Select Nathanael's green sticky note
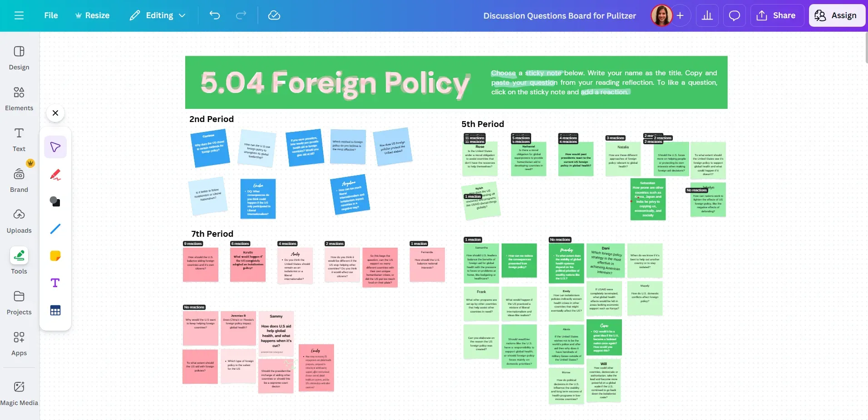The height and width of the screenshot is (420, 868). (x=528, y=159)
